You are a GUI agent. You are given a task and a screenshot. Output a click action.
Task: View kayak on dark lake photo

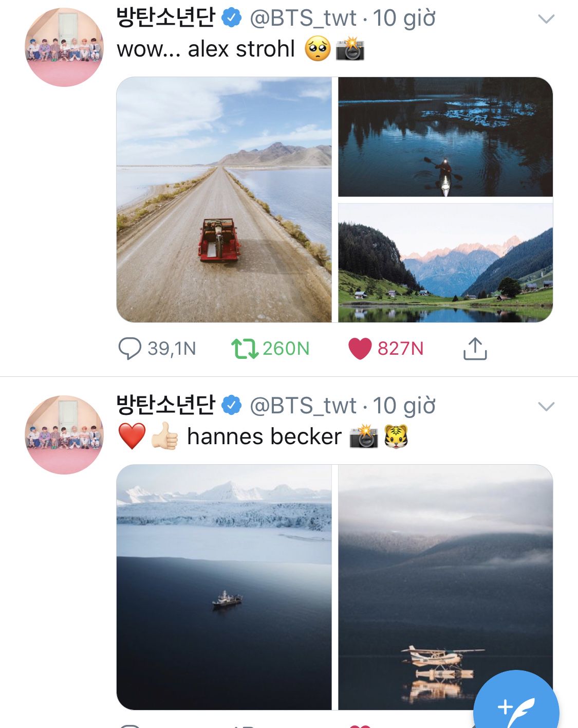(445, 137)
